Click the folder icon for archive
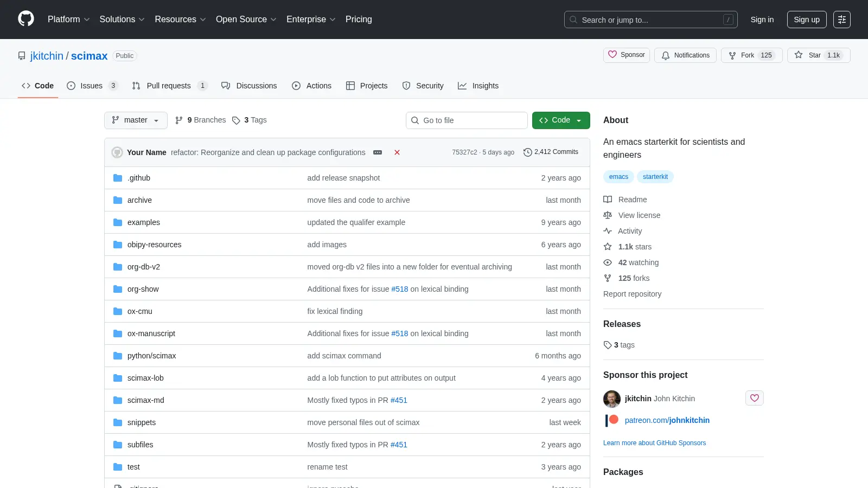Image resolution: width=868 pixels, height=488 pixels. click(x=118, y=200)
